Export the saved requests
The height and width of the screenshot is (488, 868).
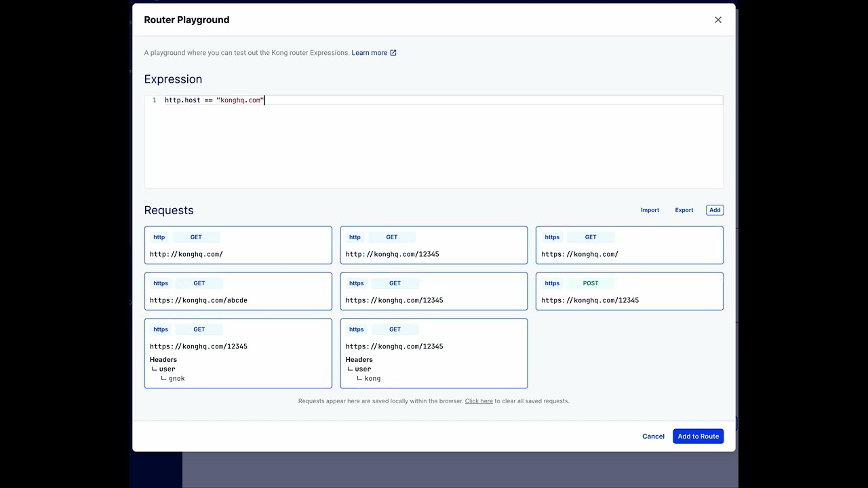[x=684, y=210]
